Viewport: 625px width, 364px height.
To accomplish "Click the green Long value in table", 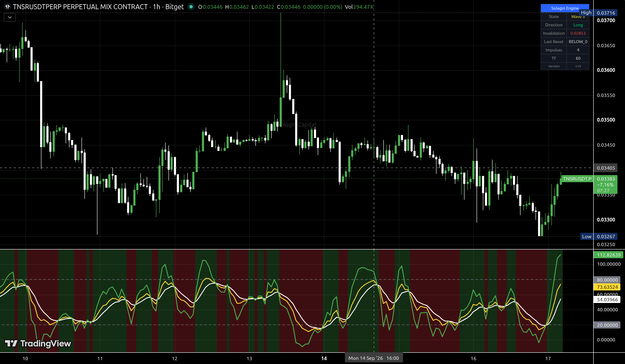I will point(578,25).
